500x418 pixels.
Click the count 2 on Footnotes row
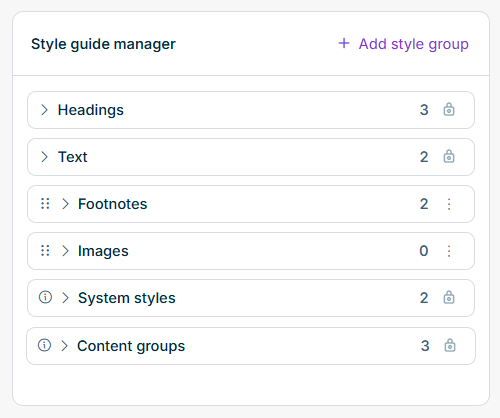424,204
